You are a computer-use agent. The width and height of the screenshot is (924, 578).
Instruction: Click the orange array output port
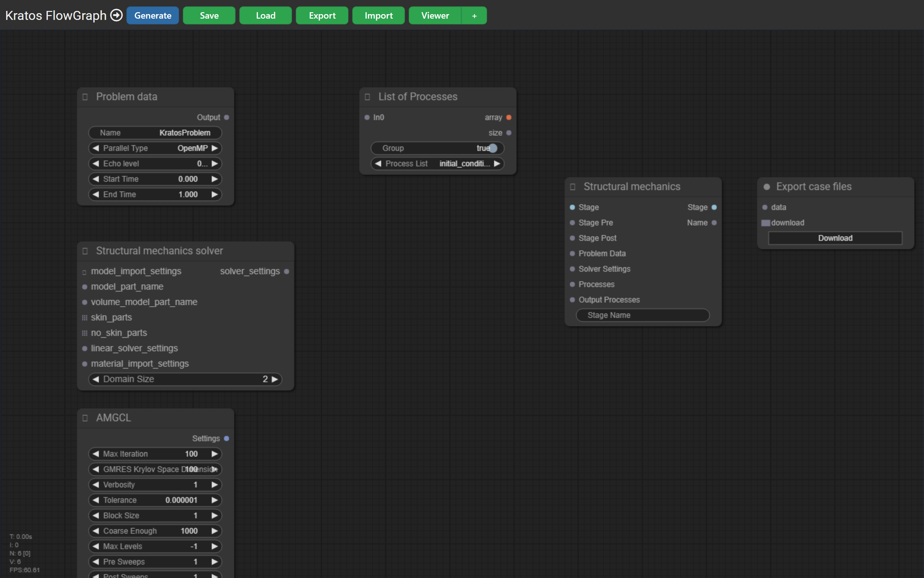[509, 117]
